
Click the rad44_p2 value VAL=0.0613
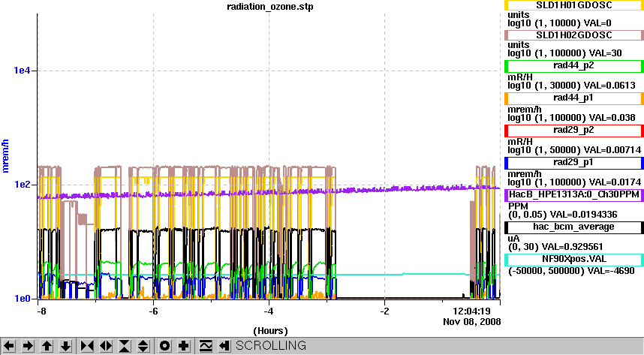(x=609, y=86)
